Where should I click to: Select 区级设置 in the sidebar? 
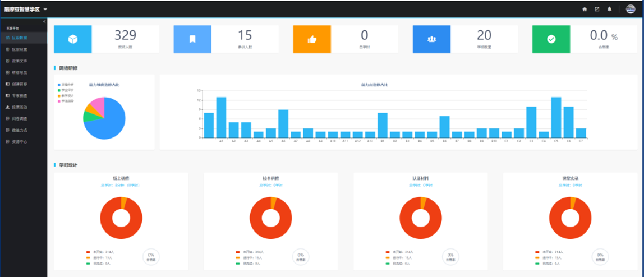click(x=19, y=49)
